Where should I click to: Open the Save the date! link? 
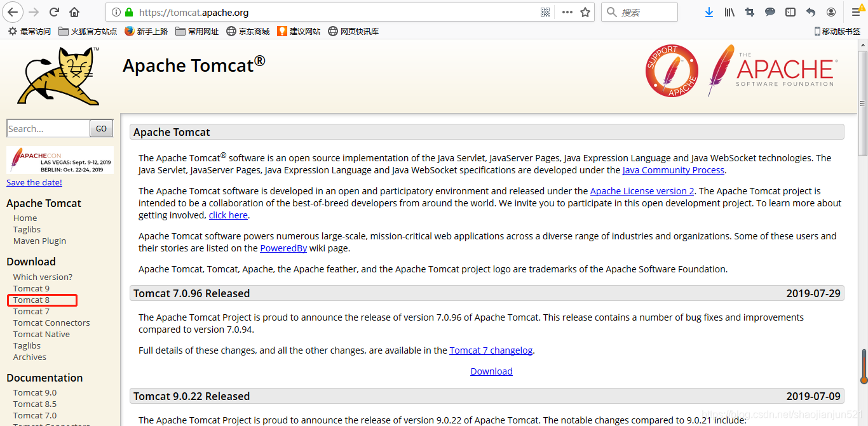coord(34,182)
